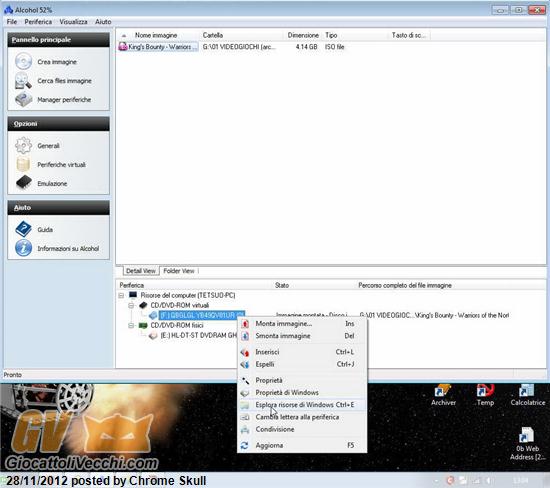This screenshot has height=488, width=550.
Task: Choose Smonta immagine from context menu
Action: (302, 336)
